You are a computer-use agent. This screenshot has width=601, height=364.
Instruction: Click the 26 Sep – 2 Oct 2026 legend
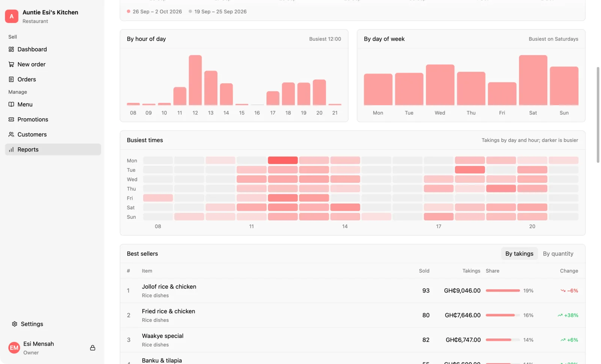click(x=154, y=12)
